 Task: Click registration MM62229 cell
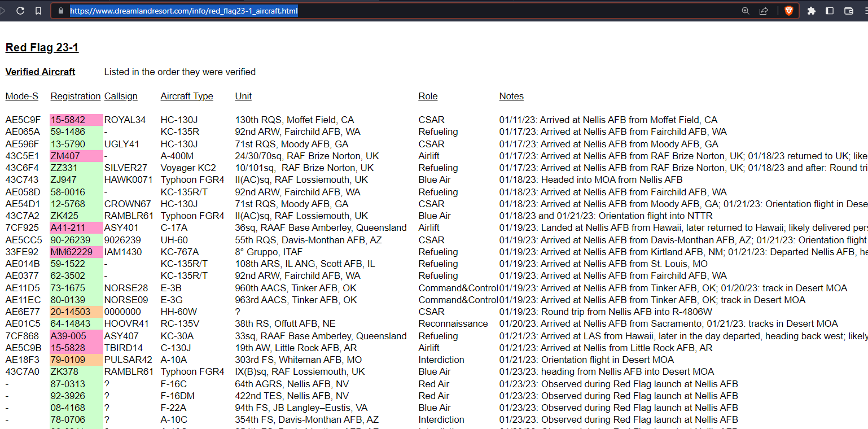77,252
